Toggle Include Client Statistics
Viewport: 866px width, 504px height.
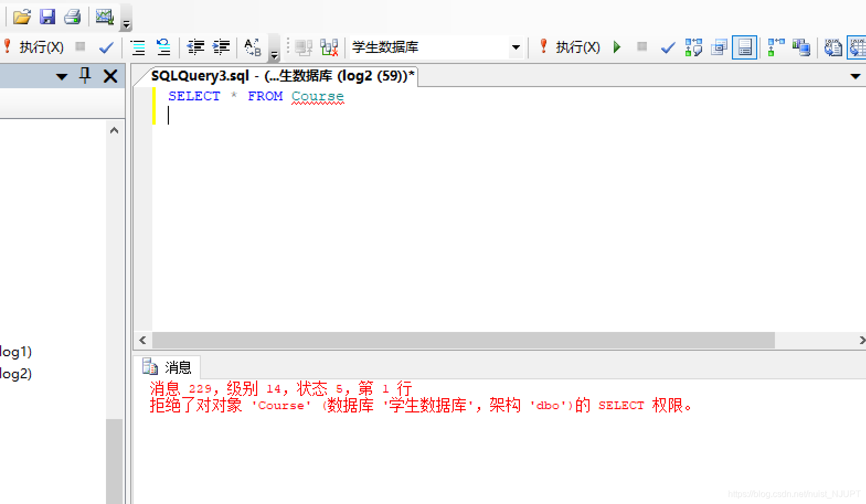(801, 47)
